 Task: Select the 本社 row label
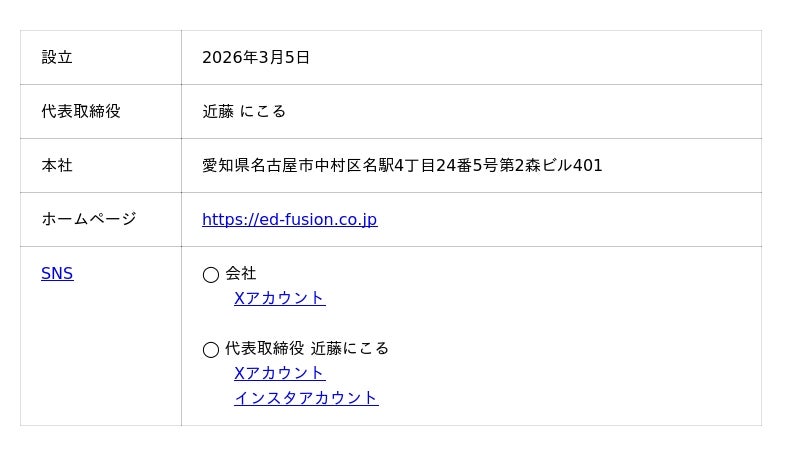57,166
